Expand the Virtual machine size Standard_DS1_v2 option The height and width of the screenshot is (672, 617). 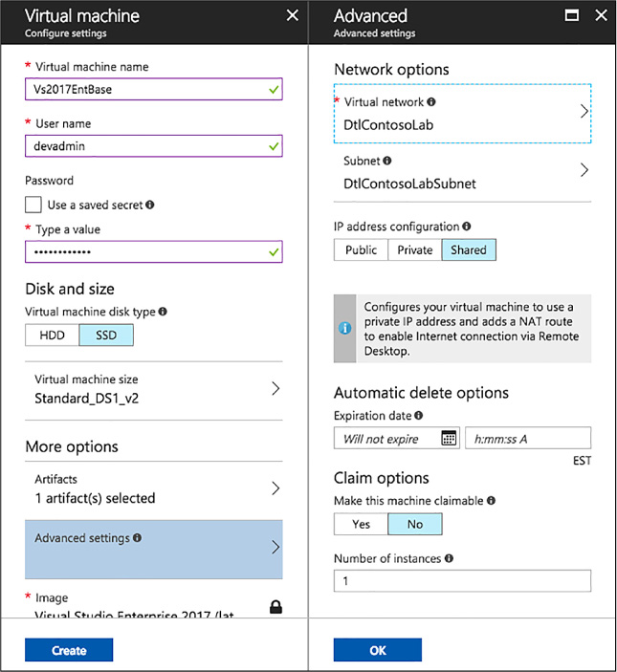(x=154, y=390)
